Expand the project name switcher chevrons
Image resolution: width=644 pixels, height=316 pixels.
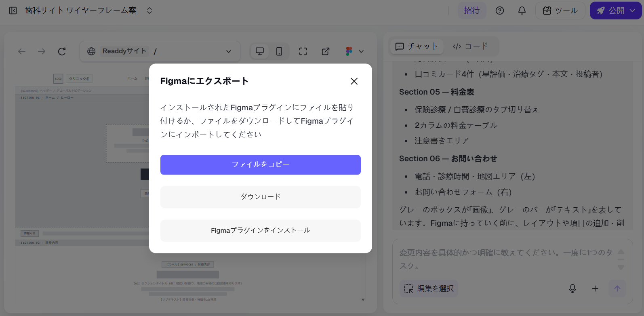(x=149, y=11)
